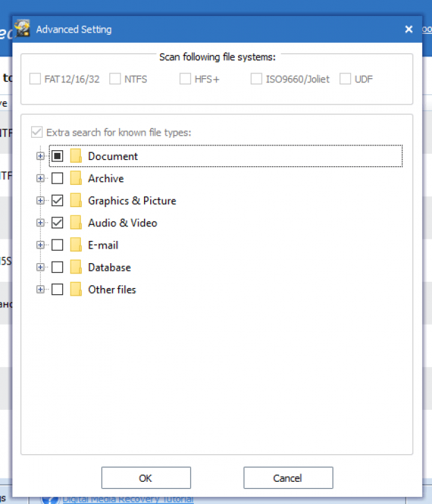432x504 pixels.
Task: Select the Other files tree item label
Action: (112, 289)
